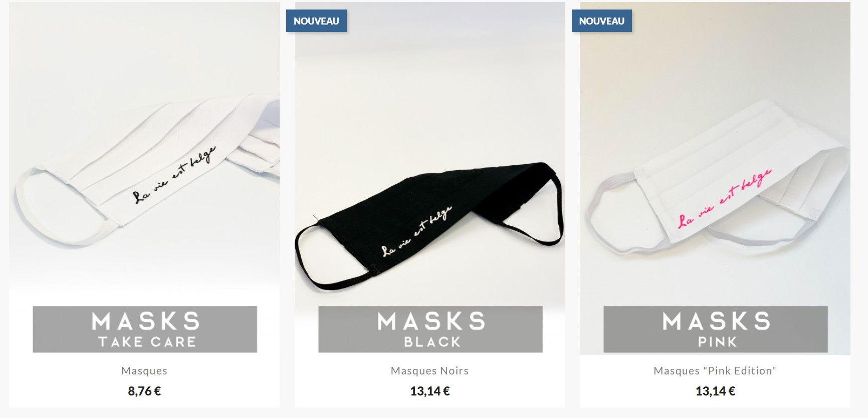This screenshot has width=868, height=418.
Task: Click the pink embroidered text on mask
Action: point(724,199)
